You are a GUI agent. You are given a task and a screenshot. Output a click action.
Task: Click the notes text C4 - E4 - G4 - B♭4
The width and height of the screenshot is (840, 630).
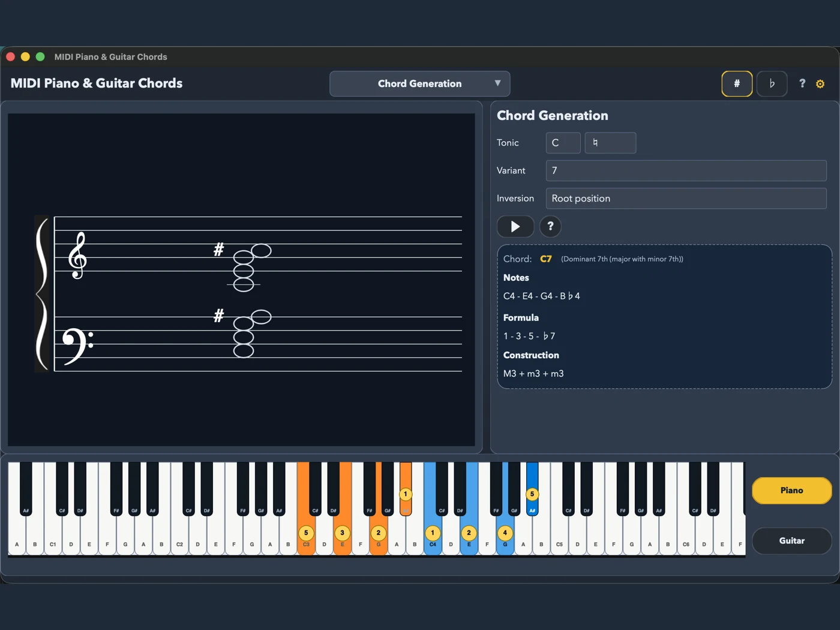coord(542,296)
